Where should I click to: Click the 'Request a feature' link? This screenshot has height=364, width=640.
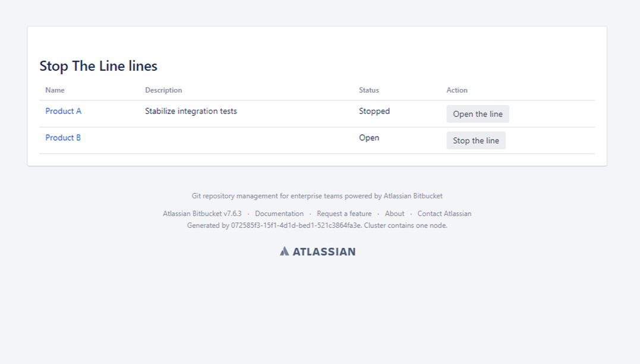(x=344, y=214)
